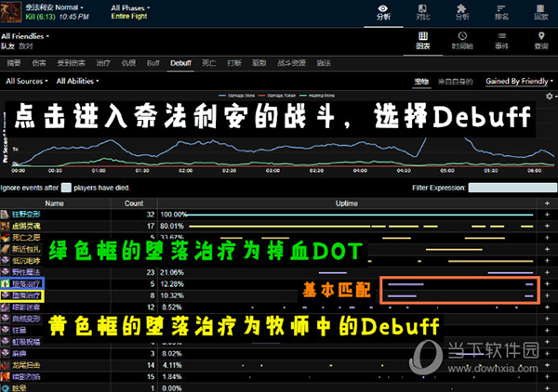Click the plus button in 狂野变形 row
Screen dimensions: 558x392
547,214
